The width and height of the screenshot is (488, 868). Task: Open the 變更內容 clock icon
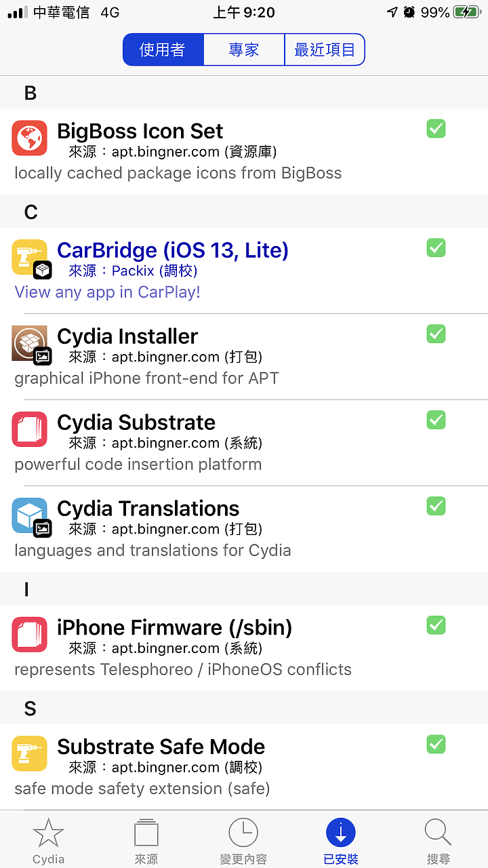pos(243,833)
